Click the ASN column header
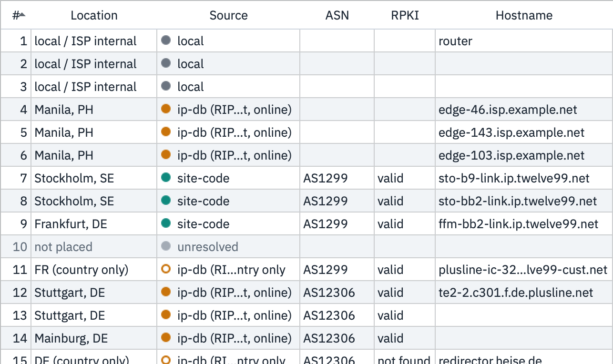 [337, 15]
